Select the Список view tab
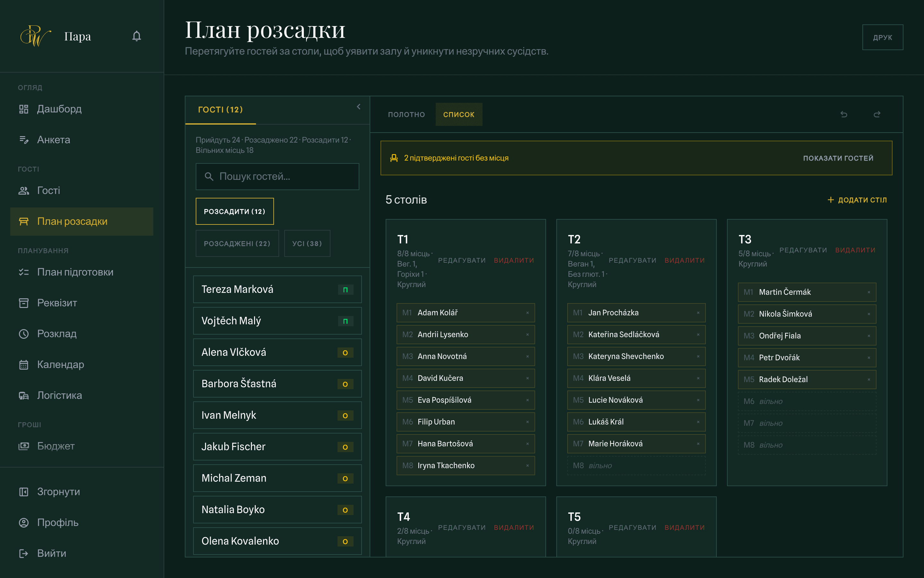Image resolution: width=924 pixels, height=578 pixels. 458,114
